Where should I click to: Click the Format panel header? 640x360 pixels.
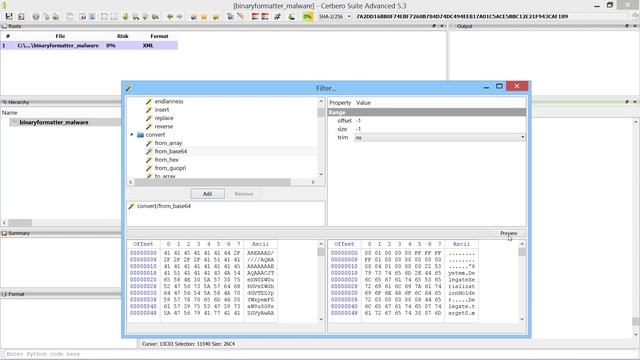tap(61, 294)
